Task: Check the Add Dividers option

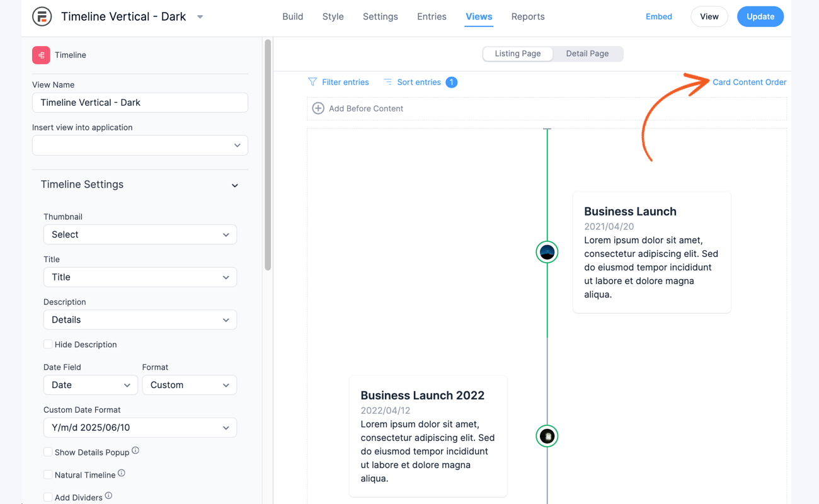Action: pyautogui.click(x=48, y=496)
